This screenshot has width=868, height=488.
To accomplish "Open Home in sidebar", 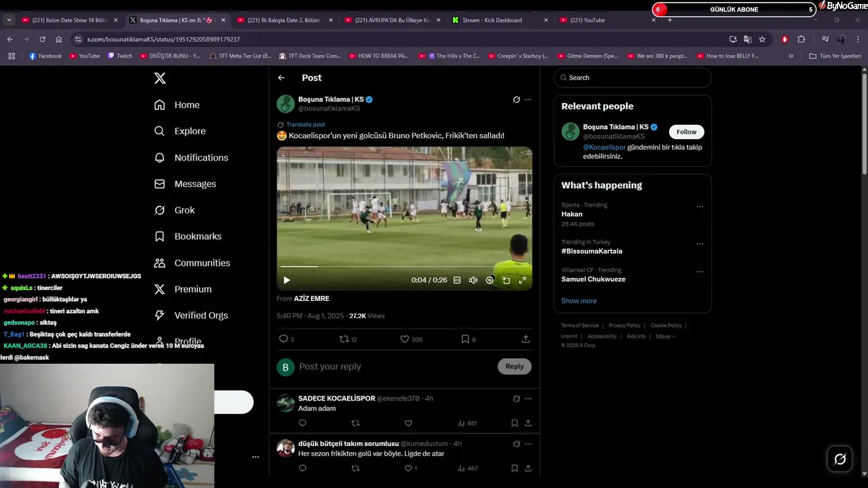I will pos(177,105).
